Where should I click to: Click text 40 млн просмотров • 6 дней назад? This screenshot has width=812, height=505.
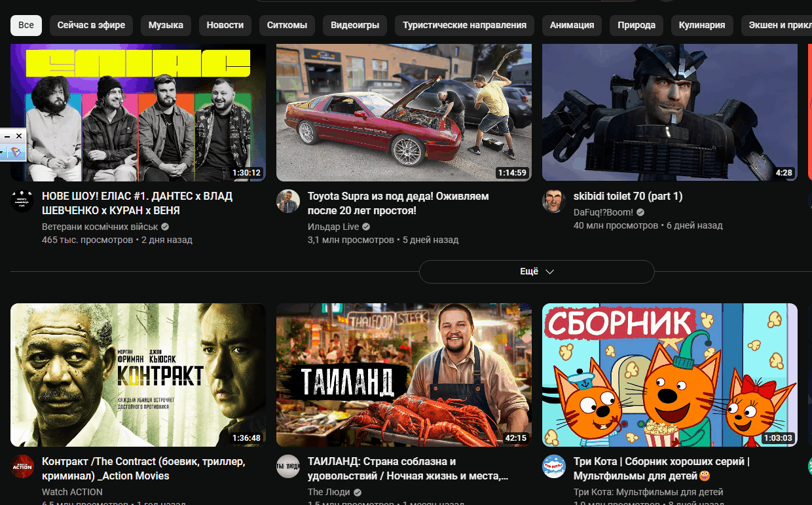(x=648, y=225)
